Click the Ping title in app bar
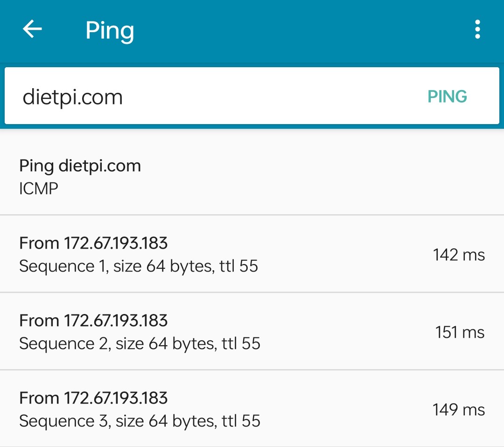Viewport: 504px width, 447px height. click(x=110, y=31)
